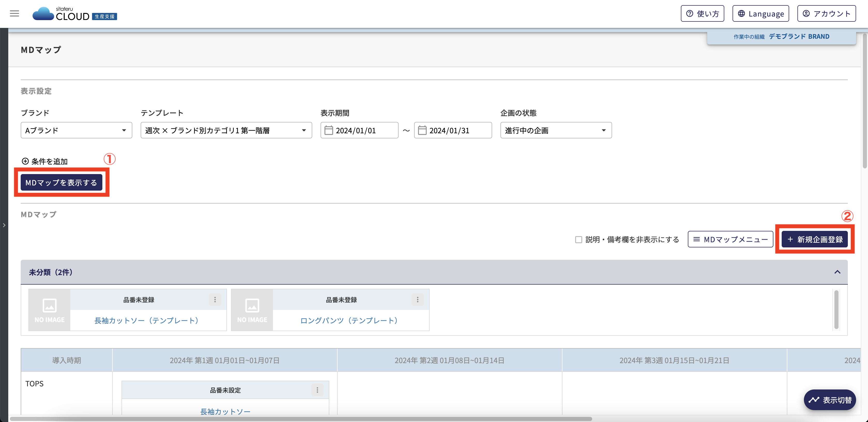Open calendar icon for end date
Screen dimensions: 868x422
[422, 130]
